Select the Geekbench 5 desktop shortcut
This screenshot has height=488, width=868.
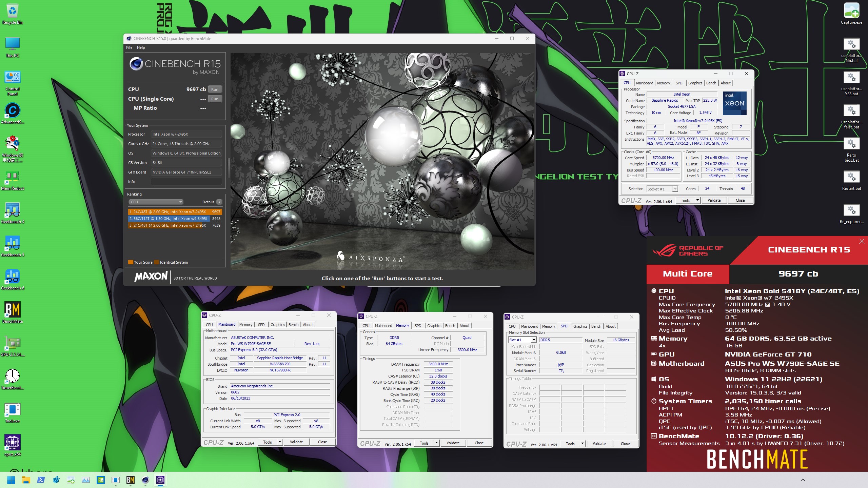coord(13,247)
